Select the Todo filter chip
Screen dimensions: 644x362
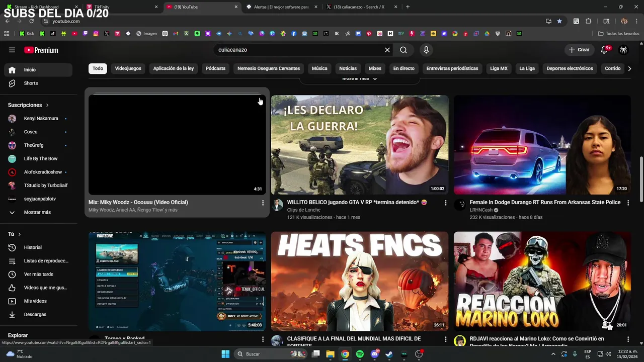pyautogui.click(x=98, y=68)
